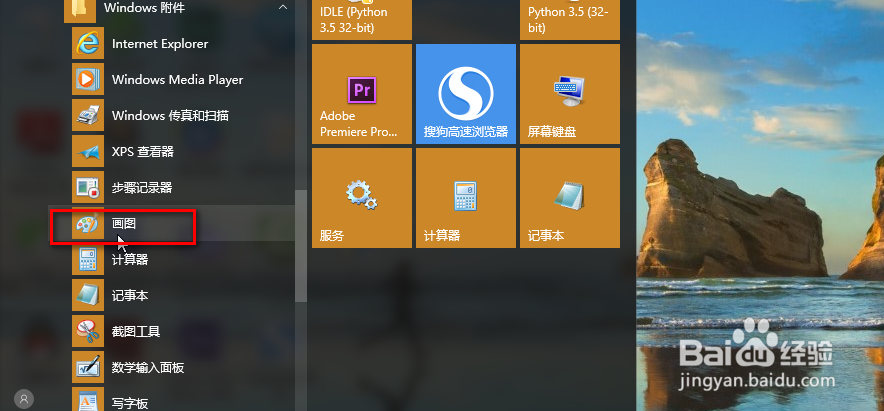Open the 数学输入面板 icon
The height and width of the screenshot is (411, 884).
[x=88, y=368]
